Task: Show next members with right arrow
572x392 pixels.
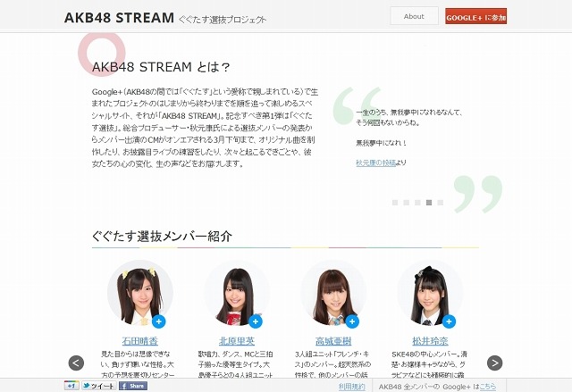Action: click(494, 363)
